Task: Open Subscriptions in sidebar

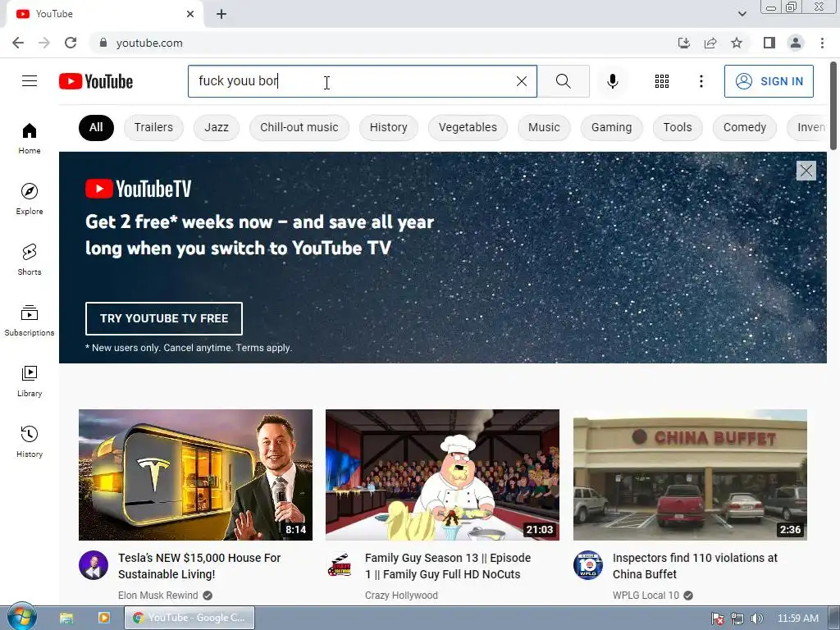Action: point(30,321)
